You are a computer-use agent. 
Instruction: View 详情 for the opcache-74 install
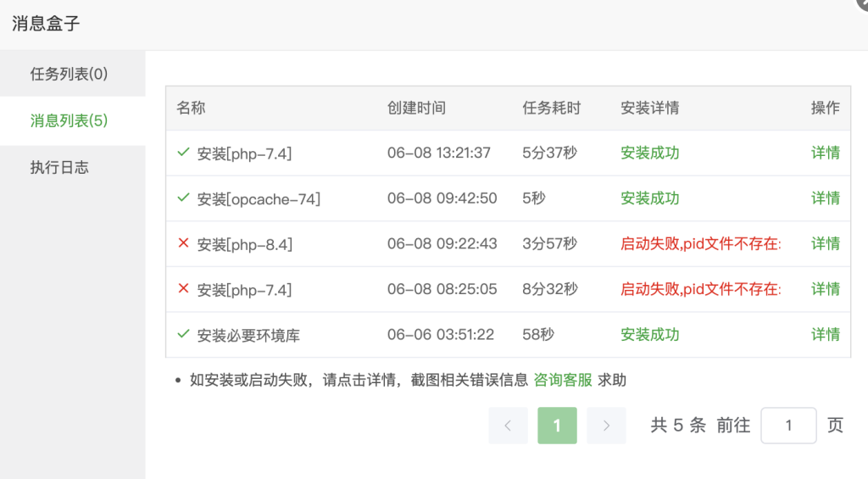[825, 198]
